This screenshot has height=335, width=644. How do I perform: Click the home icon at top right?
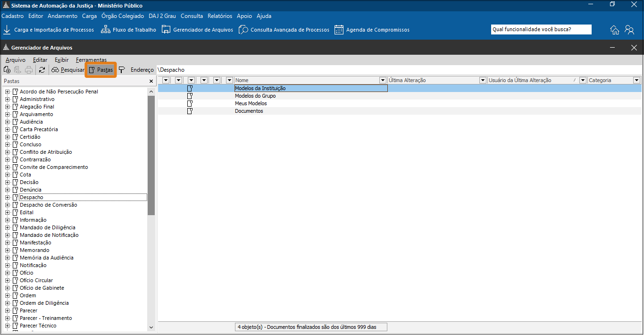615,30
